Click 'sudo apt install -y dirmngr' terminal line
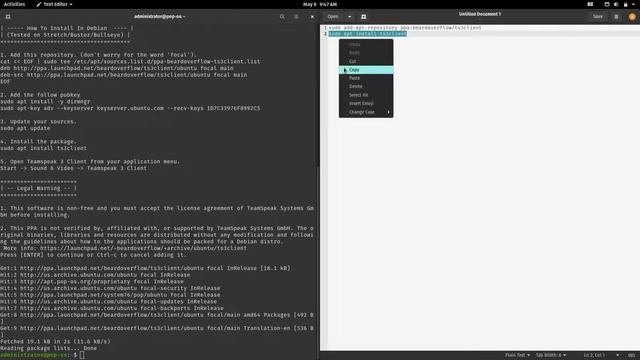 point(45,102)
